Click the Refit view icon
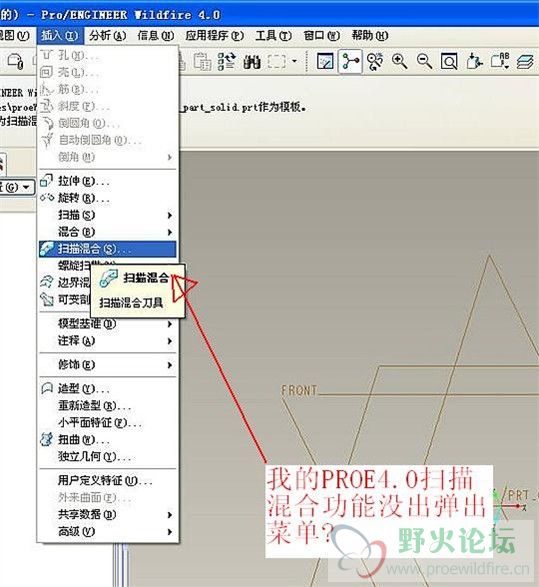This screenshot has height=587, width=539. (449, 61)
